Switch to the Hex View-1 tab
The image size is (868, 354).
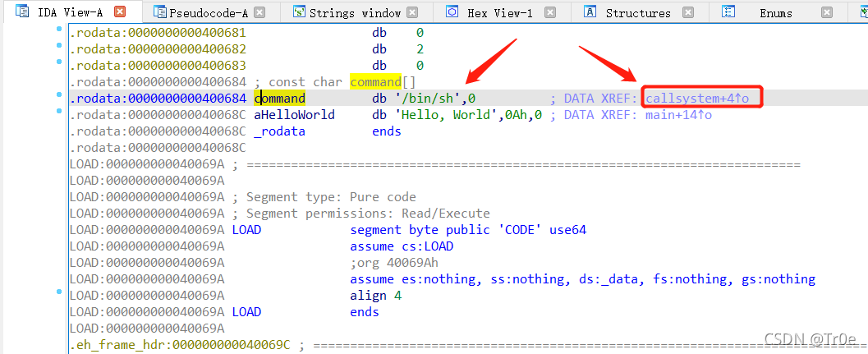click(x=500, y=13)
